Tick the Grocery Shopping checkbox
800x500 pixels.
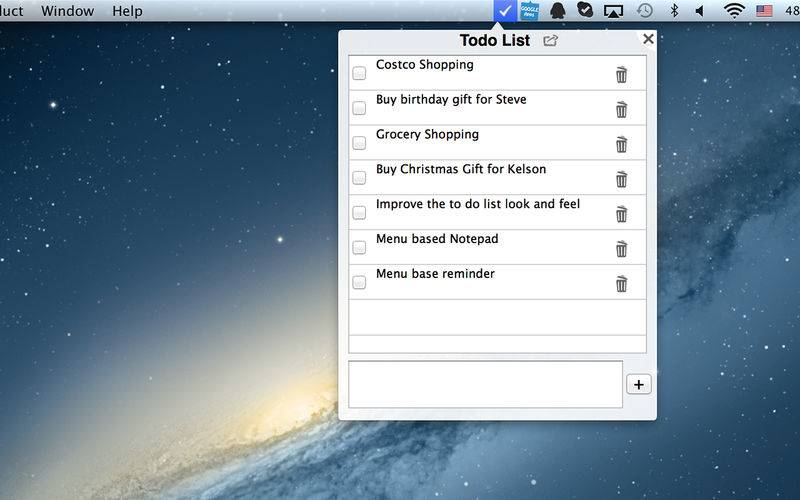point(359,143)
